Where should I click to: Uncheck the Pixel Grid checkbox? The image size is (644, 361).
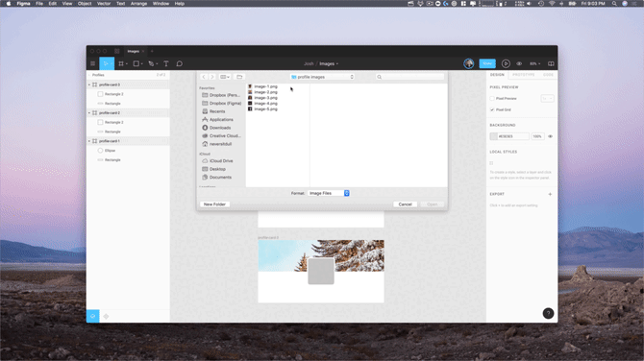pyautogui.click(x=492, y=109)
